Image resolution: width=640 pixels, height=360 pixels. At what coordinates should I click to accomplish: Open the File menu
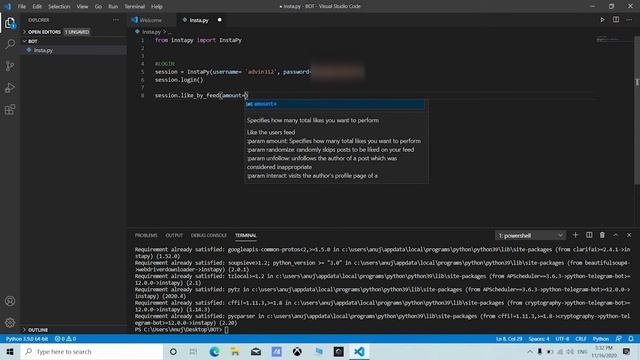coord(22,6)
